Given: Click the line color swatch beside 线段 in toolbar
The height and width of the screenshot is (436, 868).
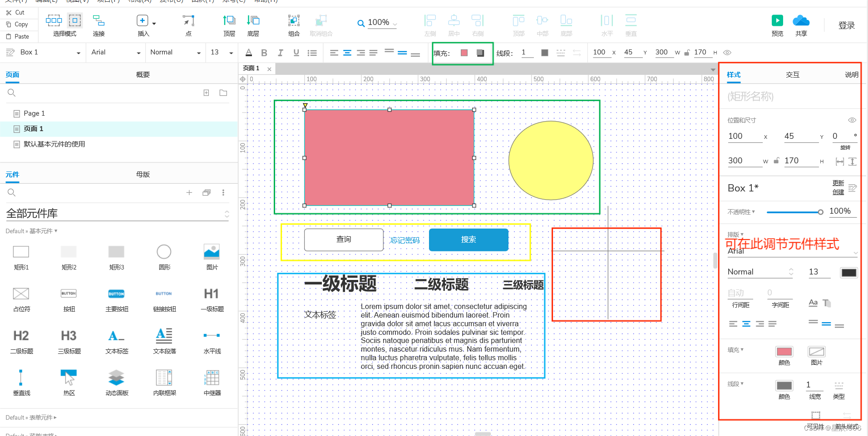Looking at the screenshot, I should 544,53.
